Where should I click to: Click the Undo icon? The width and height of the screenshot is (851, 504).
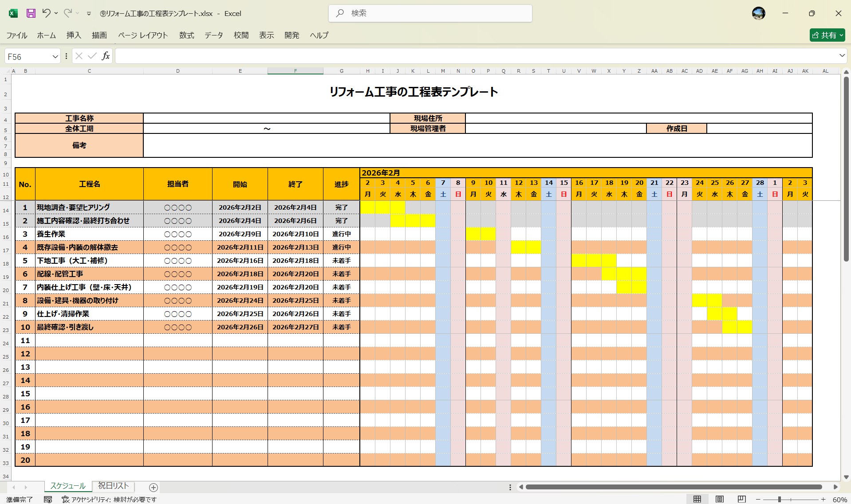point(46,13)
